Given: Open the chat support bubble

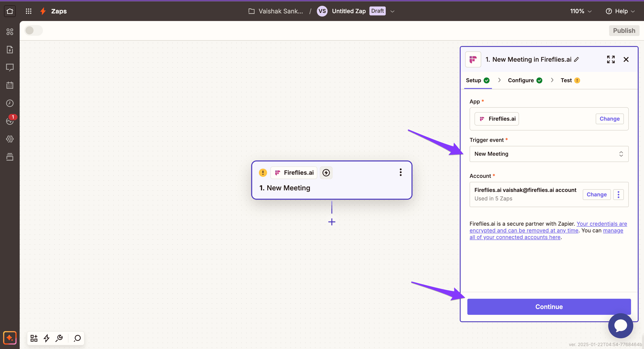Looking at the screenshot, I should point(621,326).
